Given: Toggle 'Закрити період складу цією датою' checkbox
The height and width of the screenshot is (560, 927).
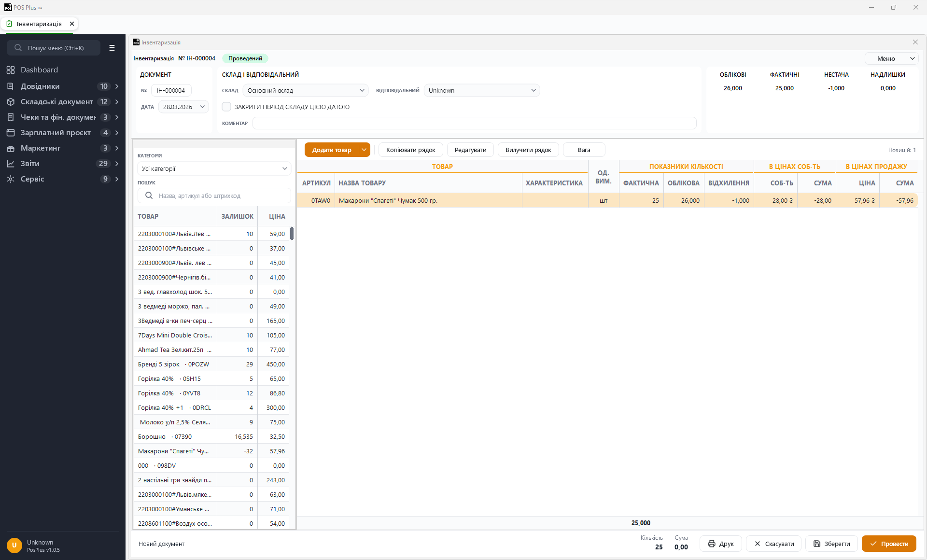Looking at the screenshot, I should (226, 107).
